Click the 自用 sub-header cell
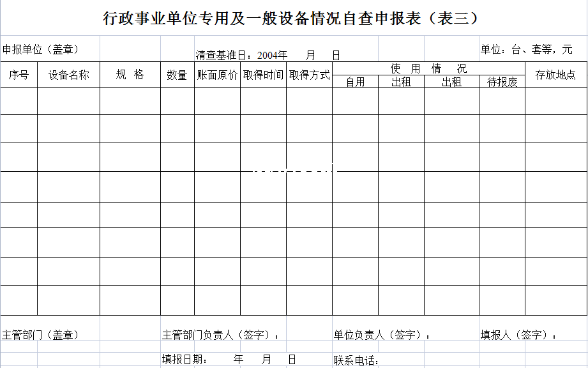 pyautogui.click(x=355, y=82)
